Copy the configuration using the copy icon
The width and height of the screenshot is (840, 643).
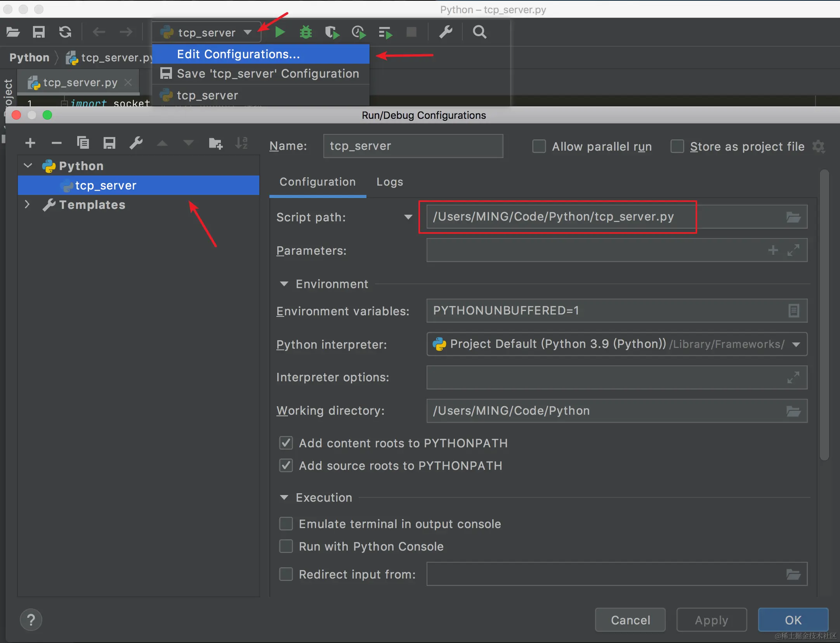pyautogui.click(x=83, y=143)
